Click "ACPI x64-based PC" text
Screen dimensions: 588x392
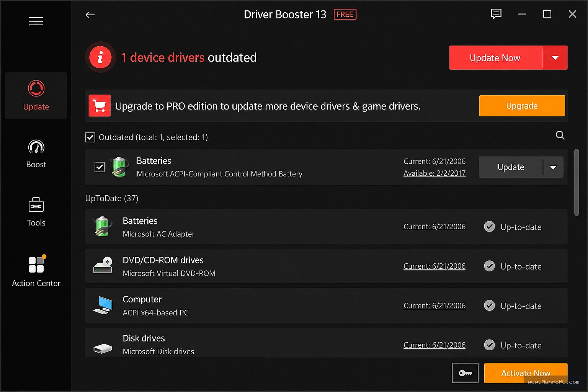(x=156, y=313)
